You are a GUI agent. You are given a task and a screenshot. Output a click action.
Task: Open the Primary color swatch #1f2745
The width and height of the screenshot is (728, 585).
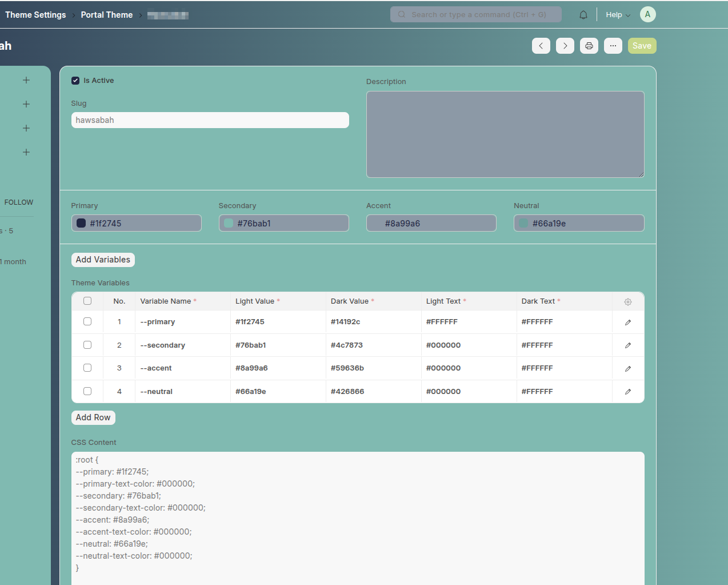81,223
